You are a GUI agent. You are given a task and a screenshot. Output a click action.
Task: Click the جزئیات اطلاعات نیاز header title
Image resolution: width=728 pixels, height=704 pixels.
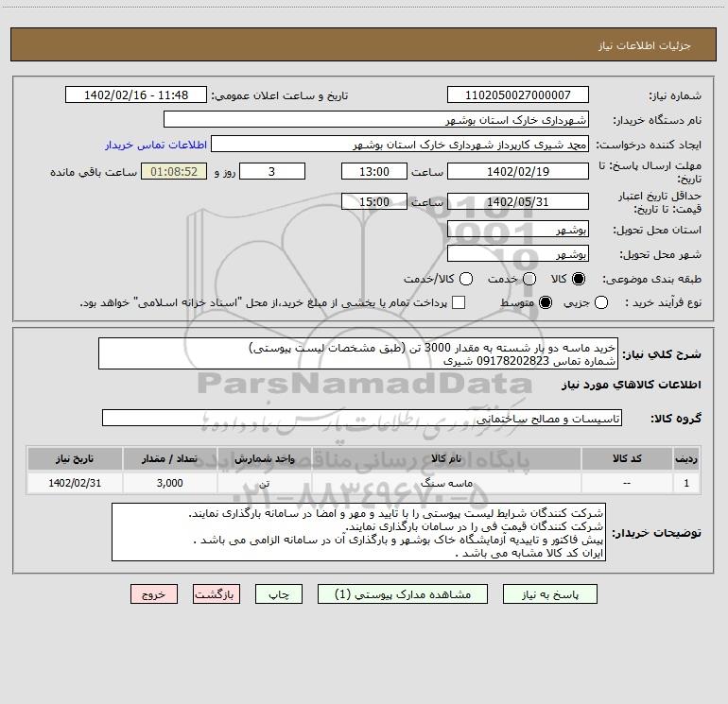[x=645, y=45]
